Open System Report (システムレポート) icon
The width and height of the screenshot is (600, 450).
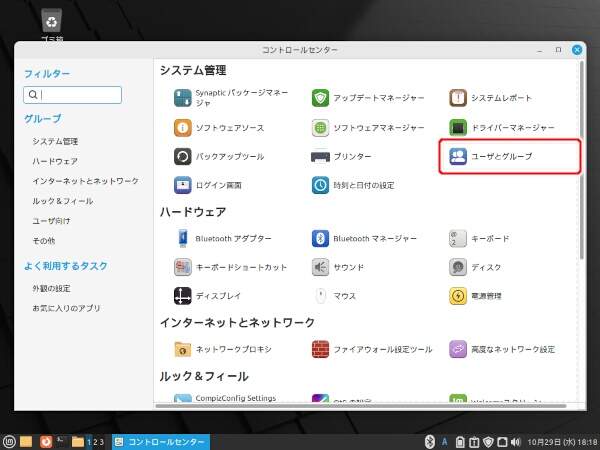(458, 98)
